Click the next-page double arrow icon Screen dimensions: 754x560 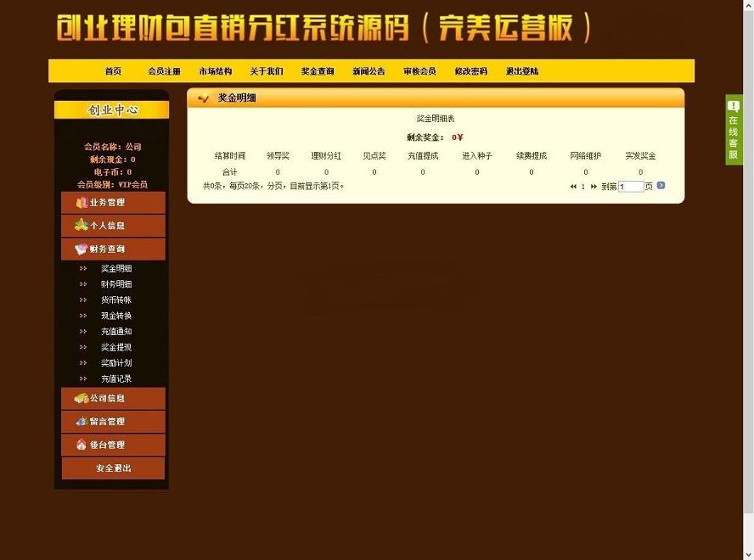[594, 186]
